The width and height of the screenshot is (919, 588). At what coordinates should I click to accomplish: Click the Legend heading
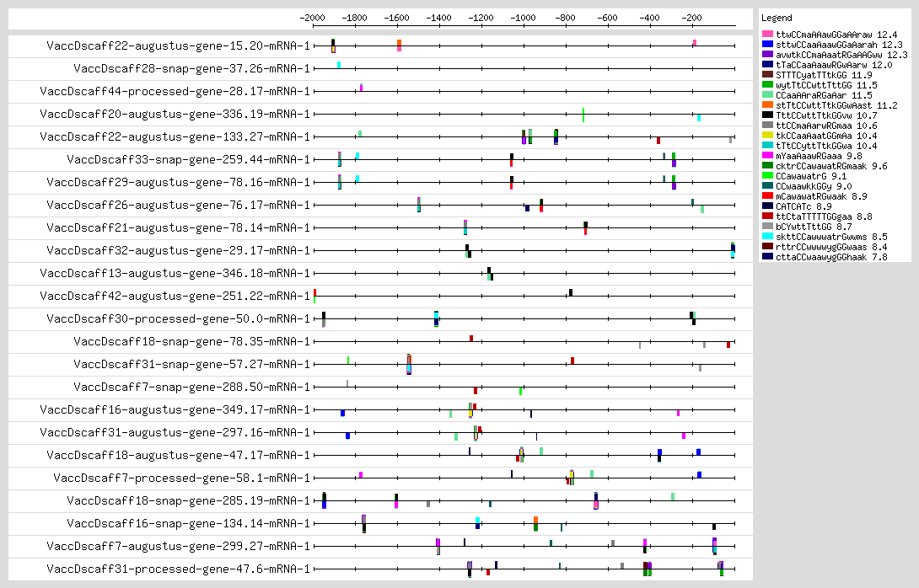[777, 18]
